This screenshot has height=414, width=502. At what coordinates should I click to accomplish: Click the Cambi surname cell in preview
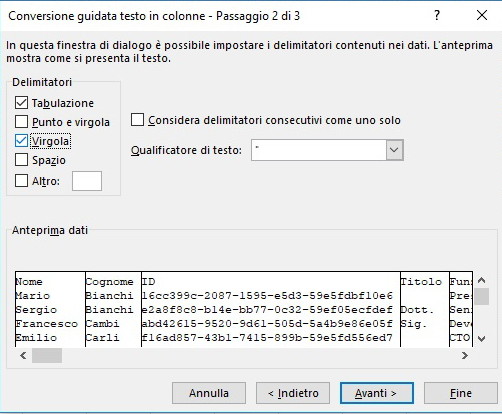pyautogui.click(x=102, y=324)
